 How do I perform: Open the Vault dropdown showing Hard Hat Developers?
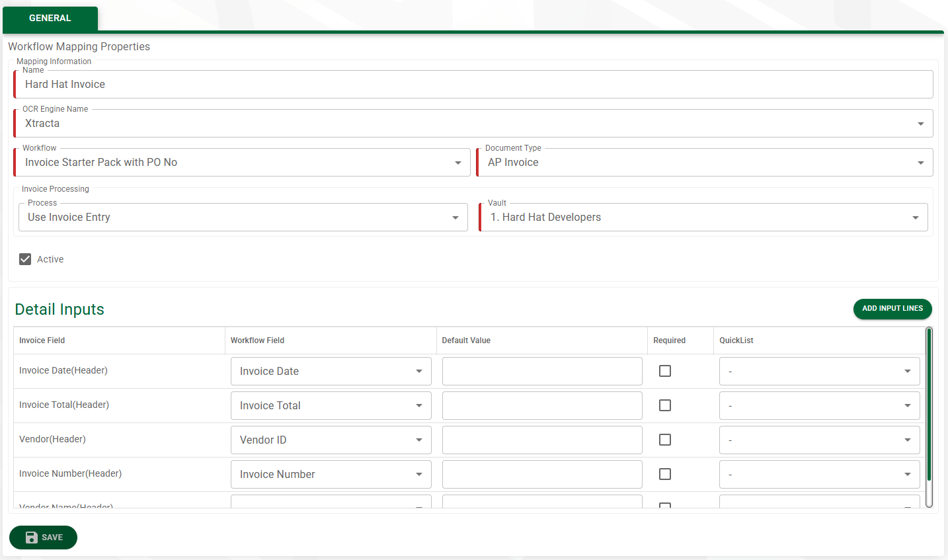703,218
